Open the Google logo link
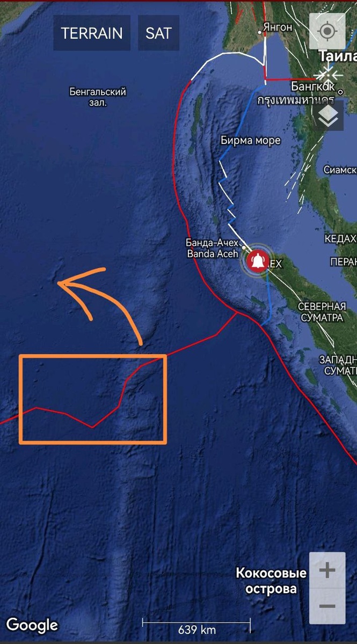Image resolution: width=357 pixels, height=644 pixels. click(32, 625)
